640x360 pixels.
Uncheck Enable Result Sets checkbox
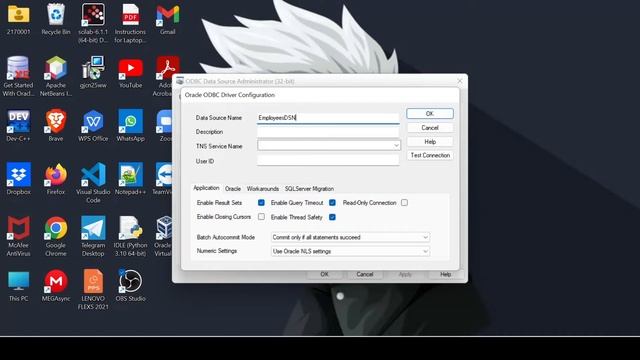pos(261,202)
